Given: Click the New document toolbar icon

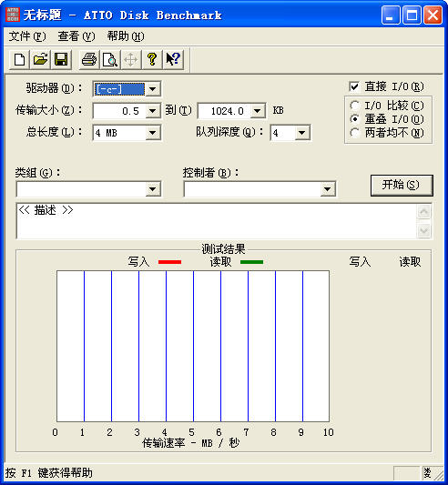Looking at the screenshot, I should [x=19, y=59].
